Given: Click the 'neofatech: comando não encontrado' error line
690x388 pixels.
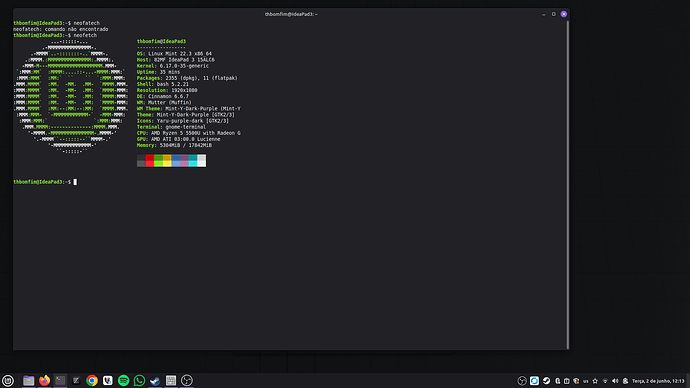Looking at the screenshot, I should [61, 29].
